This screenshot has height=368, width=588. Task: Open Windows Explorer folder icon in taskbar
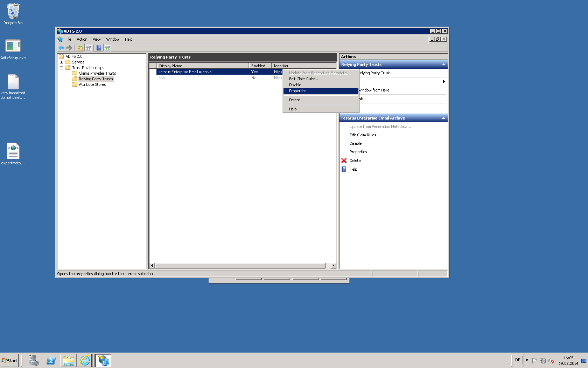(68, 361)
